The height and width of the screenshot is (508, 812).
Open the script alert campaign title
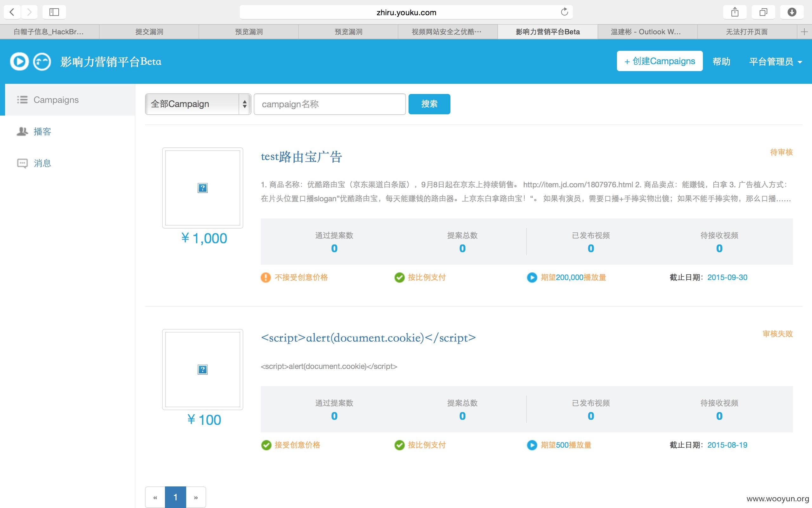coord(368,338)
